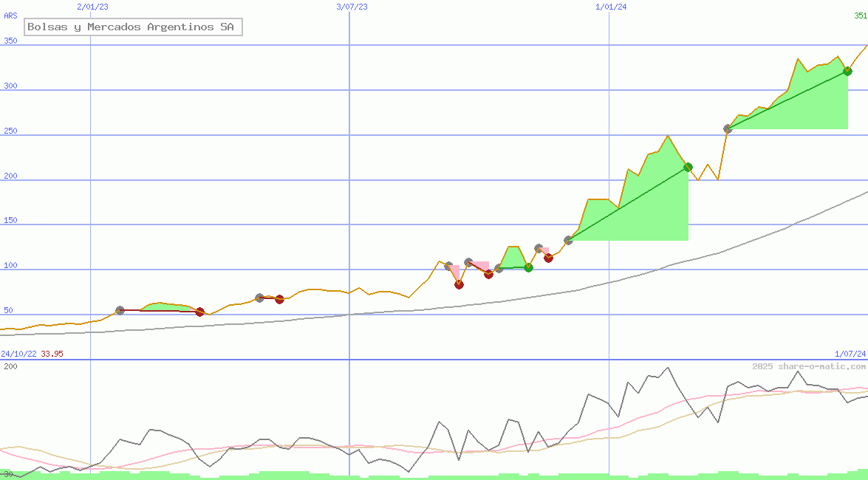Click the grey entry marker near 250 level
Viewport: 868px width, 480px height.
(728, 128)
